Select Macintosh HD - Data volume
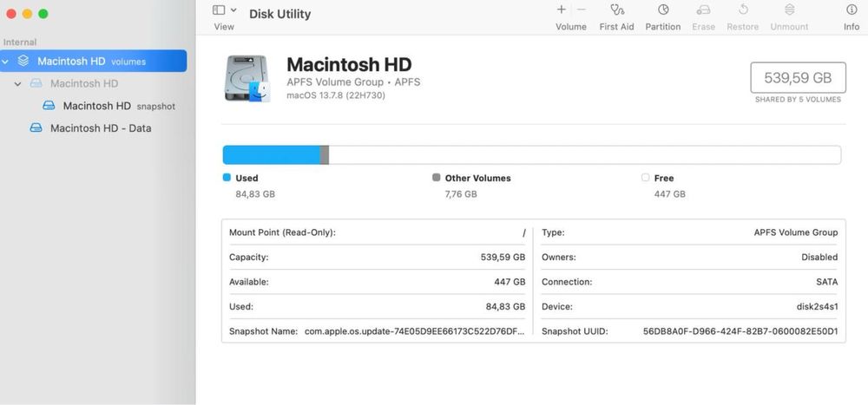The height and width of the screenshot is (405, 868). 101,127
